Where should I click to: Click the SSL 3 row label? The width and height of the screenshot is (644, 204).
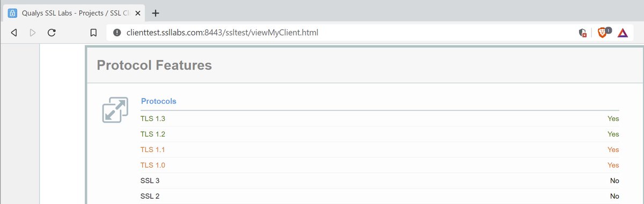(150, 180)
